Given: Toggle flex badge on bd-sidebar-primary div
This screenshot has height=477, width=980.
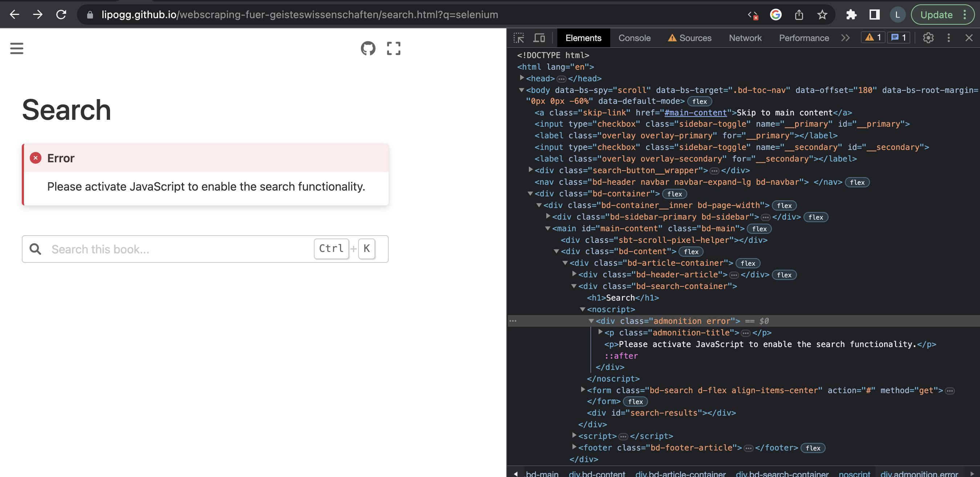Looking at the screenshot, I should pos(816,217).
